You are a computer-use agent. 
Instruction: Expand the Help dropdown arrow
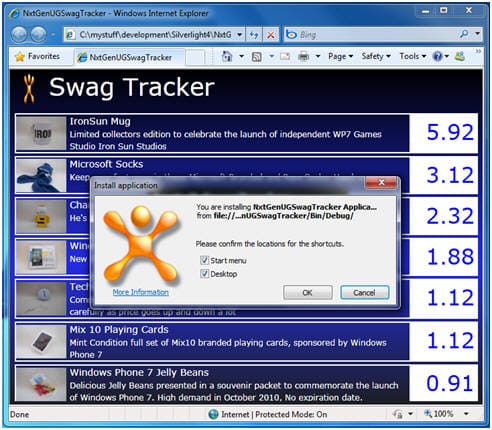click(x=447, y=57)
